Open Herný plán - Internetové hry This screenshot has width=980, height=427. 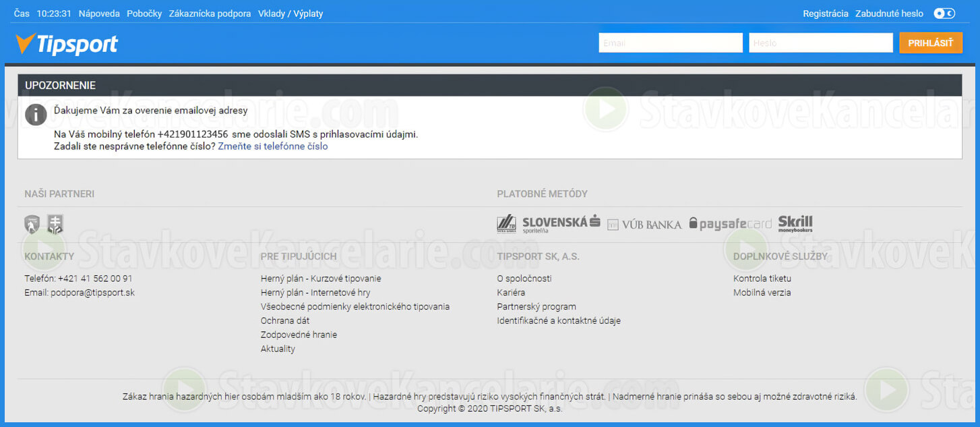click(315, 293)
